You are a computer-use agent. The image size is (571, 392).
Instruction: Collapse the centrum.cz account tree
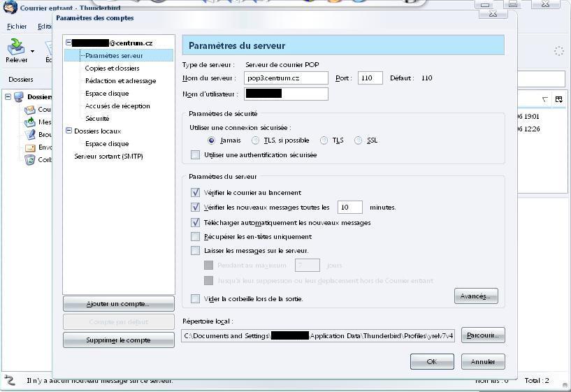[x=68, y=43]
